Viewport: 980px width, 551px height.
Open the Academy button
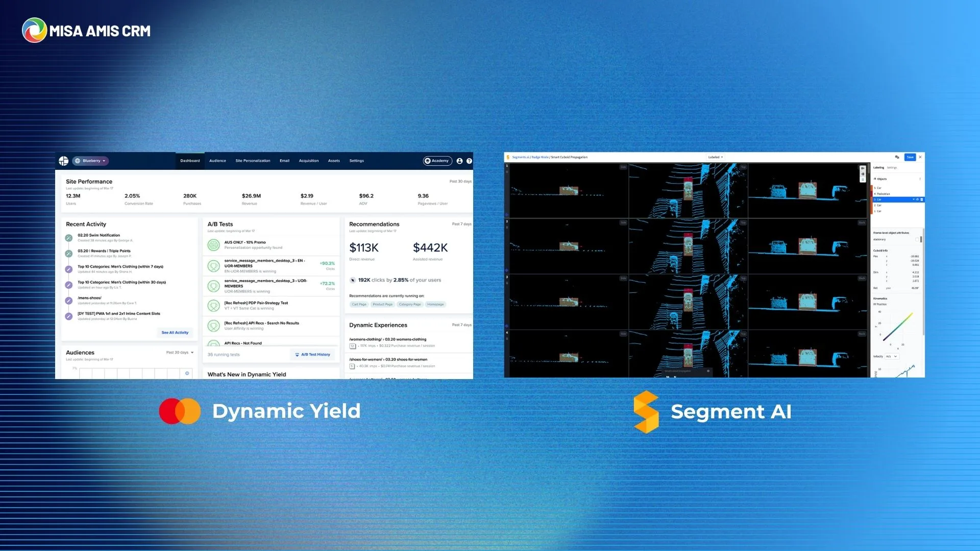click(437, 161)
